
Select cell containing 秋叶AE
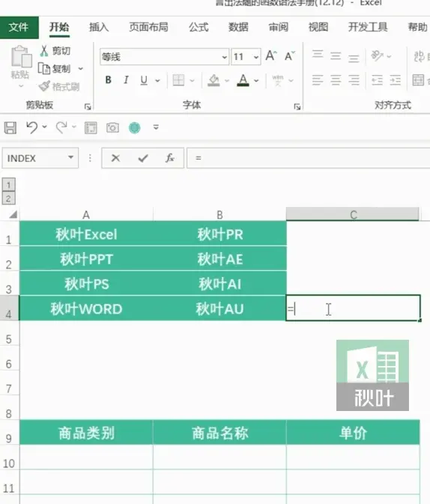[219, 259]
